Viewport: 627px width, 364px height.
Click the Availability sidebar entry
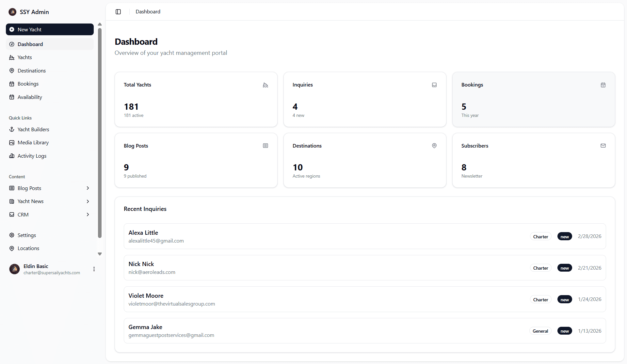[x=30, y=97]
